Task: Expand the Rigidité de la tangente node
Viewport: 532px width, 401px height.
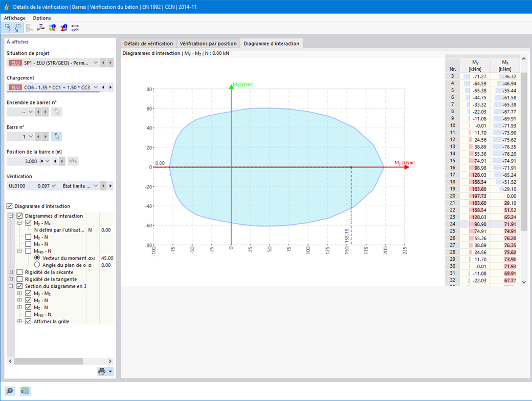Action: [x=11, y=279]
